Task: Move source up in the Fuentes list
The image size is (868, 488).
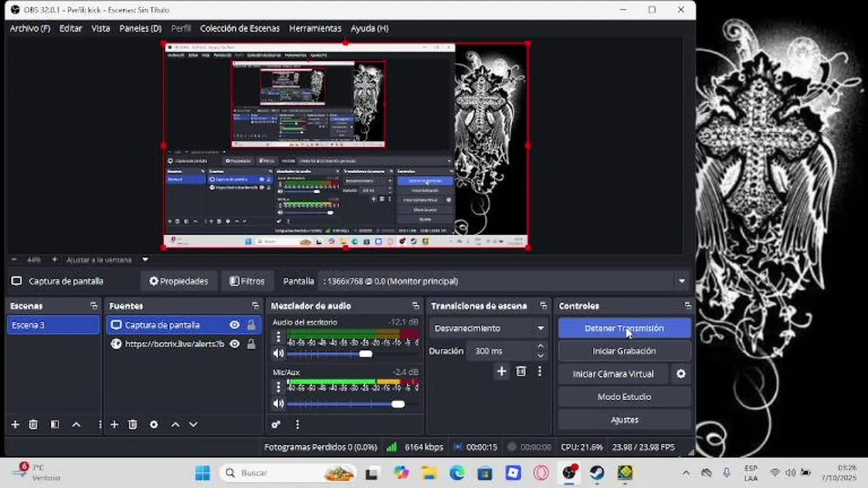Action: 175,425
